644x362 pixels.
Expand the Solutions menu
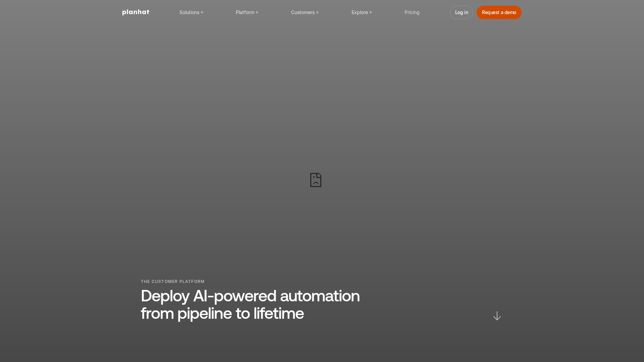click(190, 12)
